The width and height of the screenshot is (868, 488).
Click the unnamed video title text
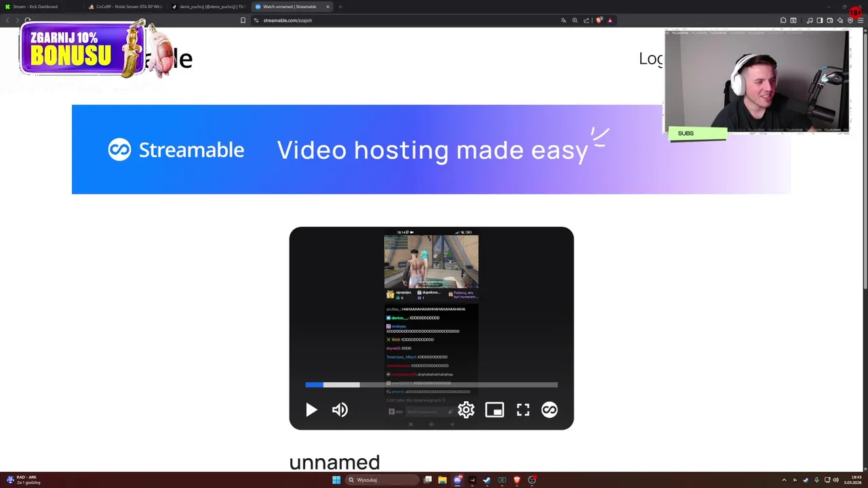334,462
